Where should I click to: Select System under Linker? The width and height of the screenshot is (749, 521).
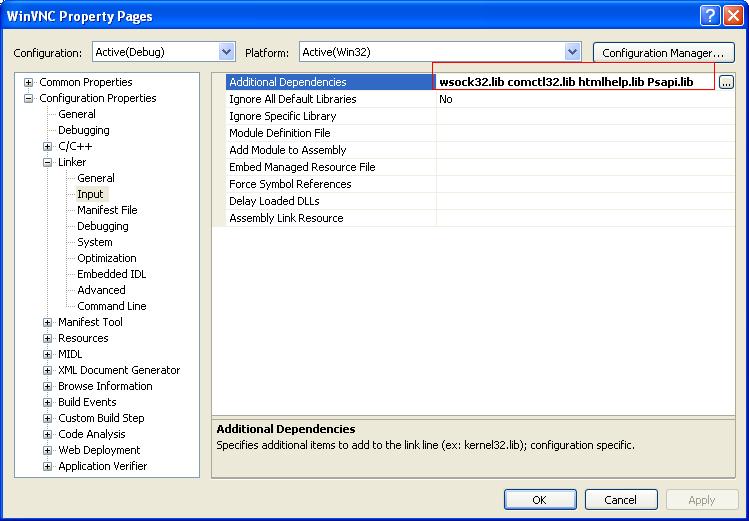(95, 242)
